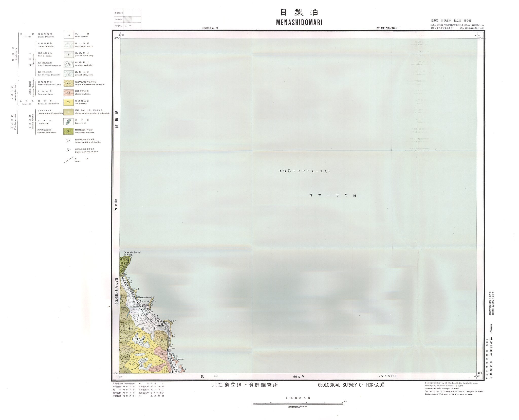This screenshot has width=519, height=420.
Task: Click the green Shanai Schalstein 'Sh' swatch
Action: click(x=69, y=131)
